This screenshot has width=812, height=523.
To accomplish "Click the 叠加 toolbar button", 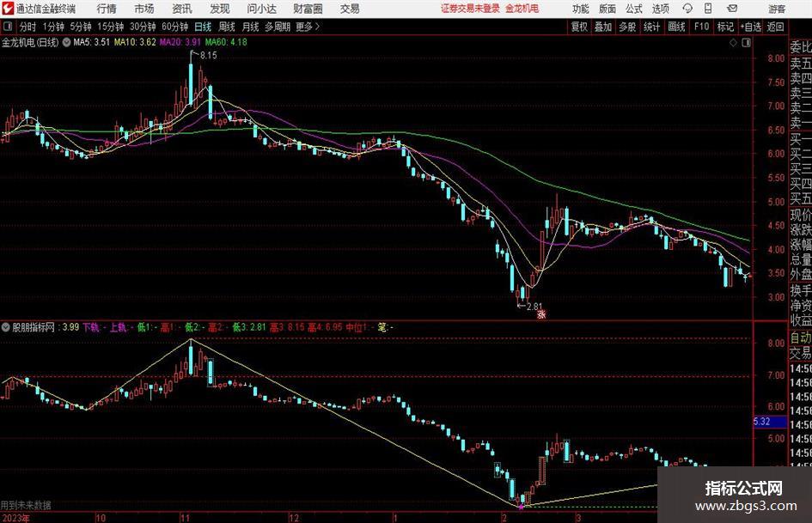I will [x=603, y=27].
